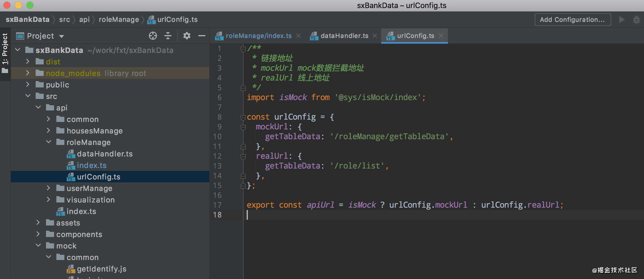This screenshot has width=644, height=279.
Task: Collapse the src folder
Action: coord(28,96)
